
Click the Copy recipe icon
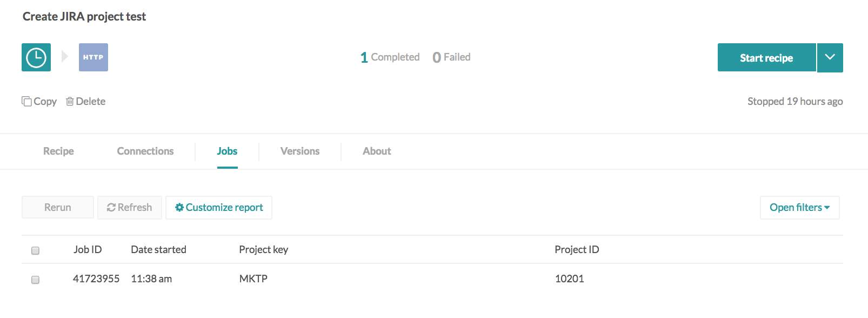click(x=26, y=101)
